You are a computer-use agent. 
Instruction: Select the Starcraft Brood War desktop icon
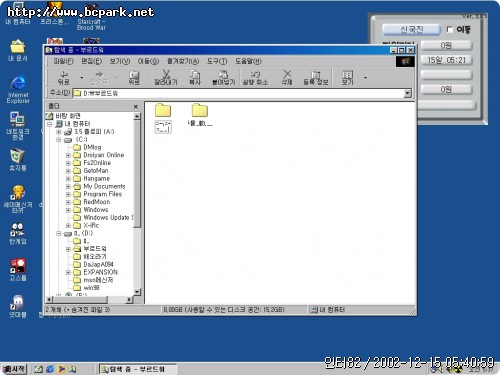[91, 18]
